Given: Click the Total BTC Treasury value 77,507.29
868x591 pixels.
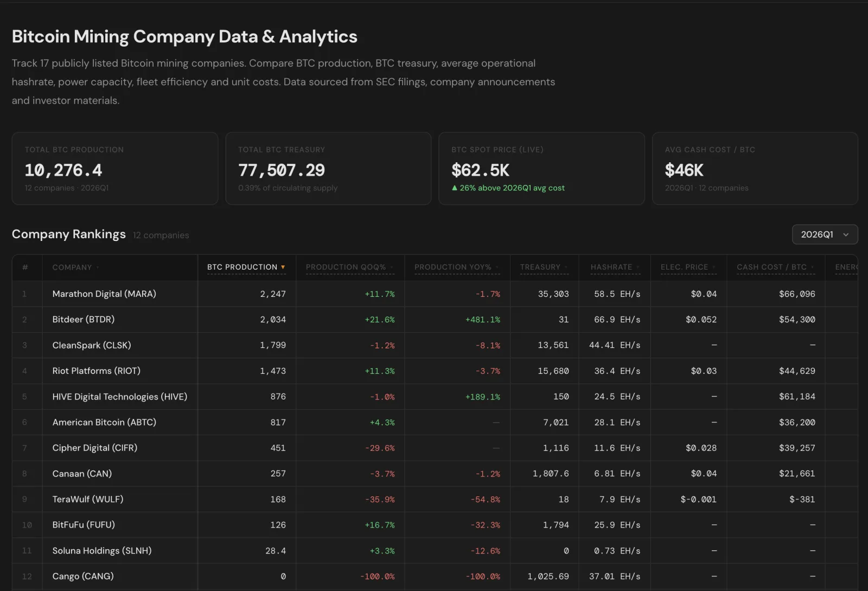Looking at the screenshot, I should coord(282,170).
